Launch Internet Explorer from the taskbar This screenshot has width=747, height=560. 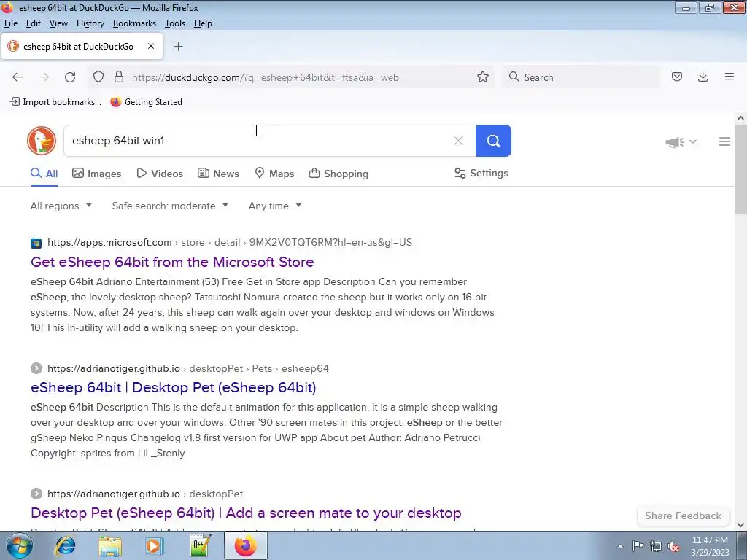click(x=65, y=545)
